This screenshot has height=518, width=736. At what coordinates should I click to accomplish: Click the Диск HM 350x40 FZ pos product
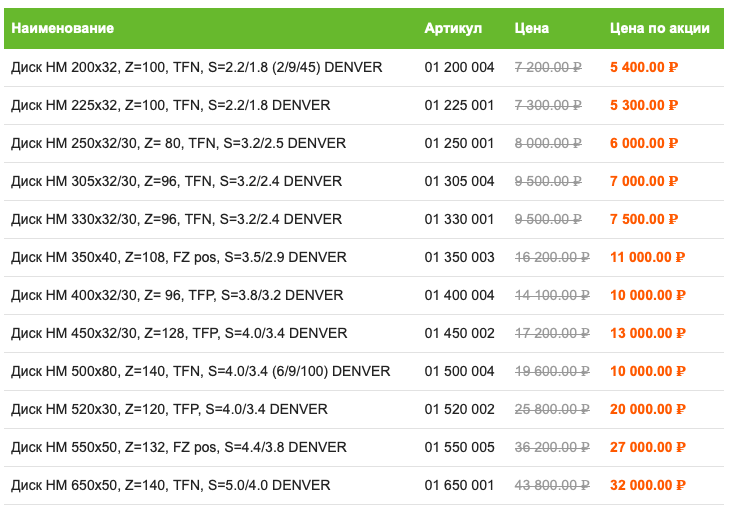[x=179, y=257]
